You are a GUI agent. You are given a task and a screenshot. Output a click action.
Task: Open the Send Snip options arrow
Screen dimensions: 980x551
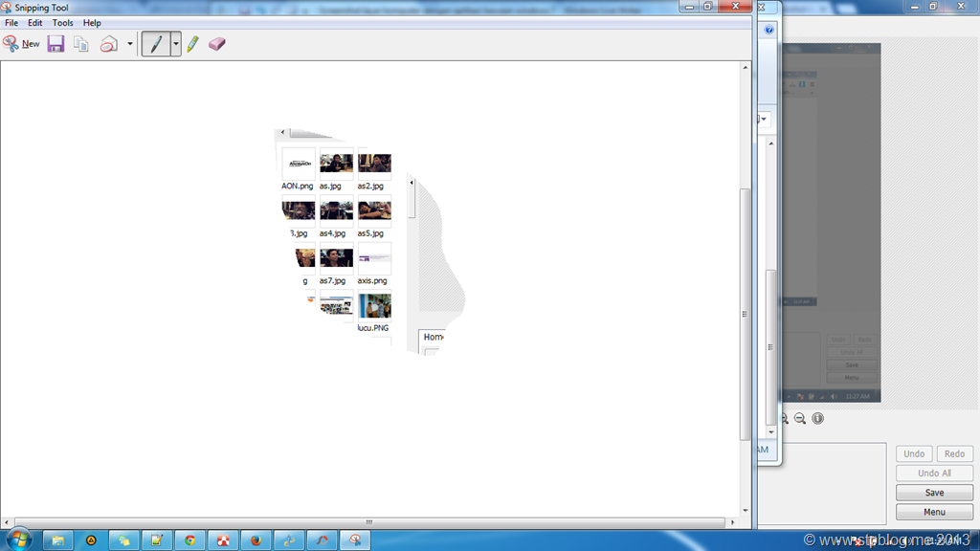pyautogui.click(x=130, y=44)
